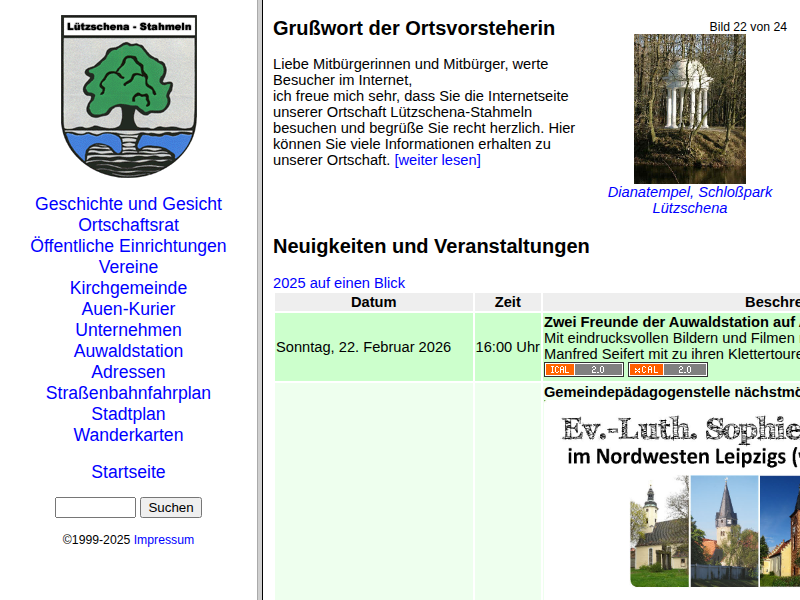Screen dimensions: 800x600
Task: Return to the Startseite
Action: (x=128, y=472)
